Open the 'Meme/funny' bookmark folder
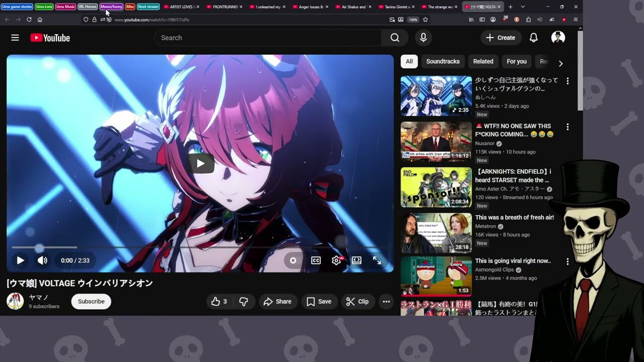 click(111, 7)
